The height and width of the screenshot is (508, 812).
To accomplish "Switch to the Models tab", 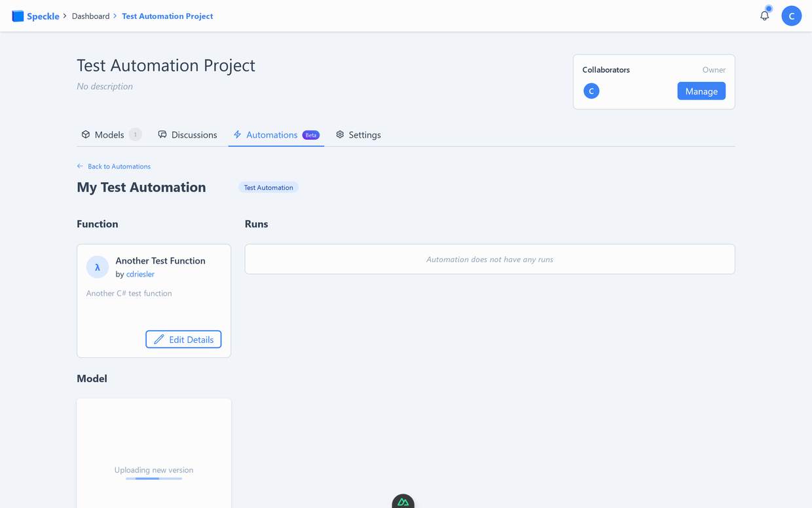I will 110,134.
